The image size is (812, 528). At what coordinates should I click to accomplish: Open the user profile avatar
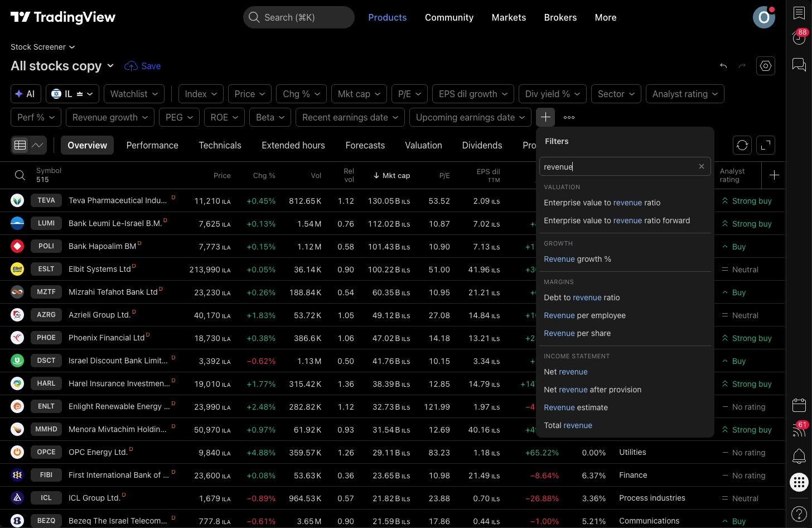(764, 17)
